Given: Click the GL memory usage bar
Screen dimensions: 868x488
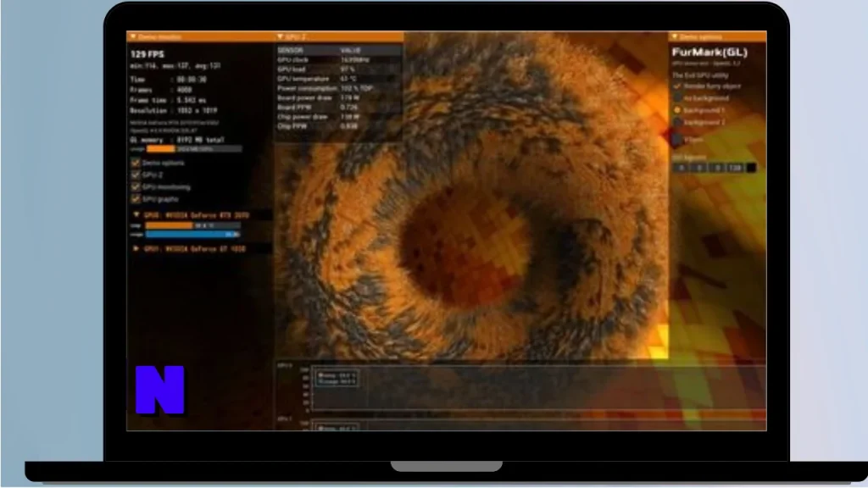Looking at the screenshot, I should (x=194, y=149).
